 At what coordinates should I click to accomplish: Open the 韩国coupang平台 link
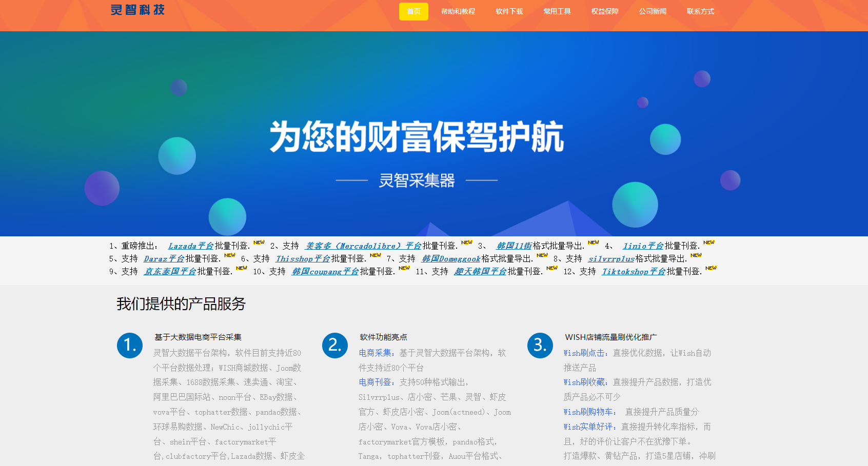[x=325, y=271]
